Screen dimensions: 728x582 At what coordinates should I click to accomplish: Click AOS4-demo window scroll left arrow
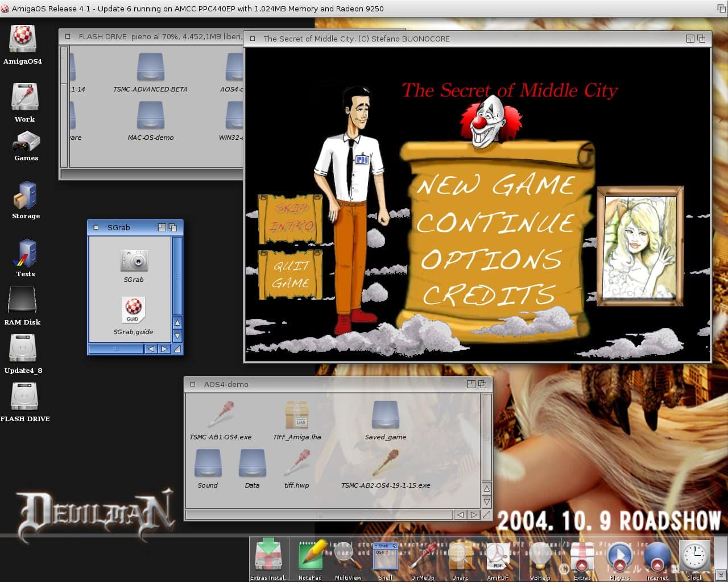(460, 515)
